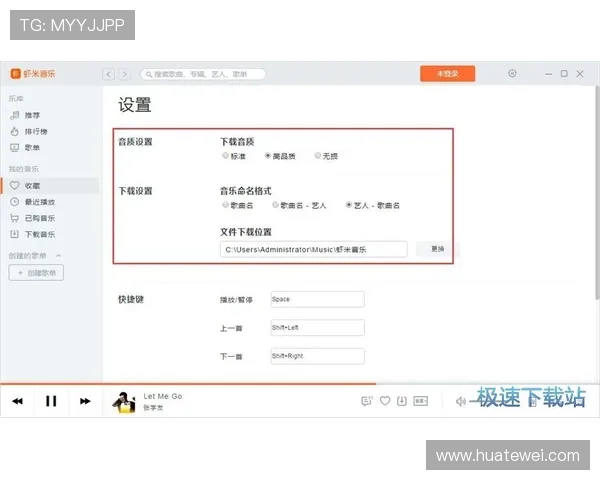This screenshot has height=480, width=600.
Task: Click the playlist icon beside 歌单
Action: pyautogui.click(x=14, y=147)
